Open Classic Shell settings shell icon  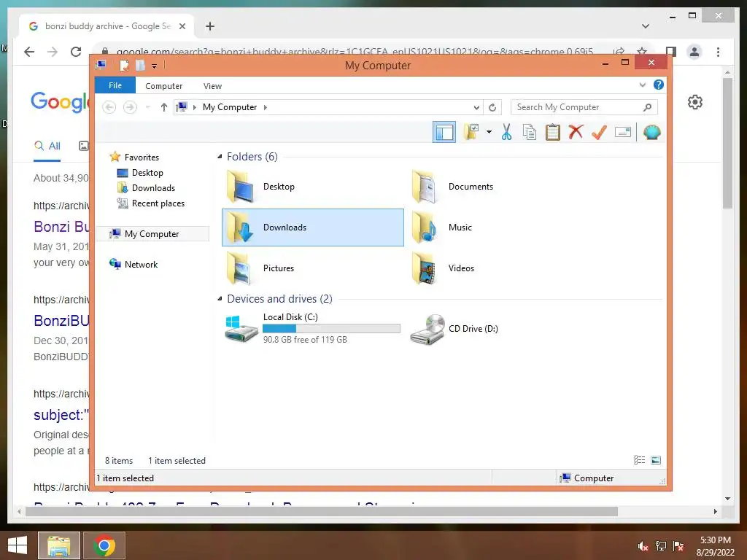[651, 132]
